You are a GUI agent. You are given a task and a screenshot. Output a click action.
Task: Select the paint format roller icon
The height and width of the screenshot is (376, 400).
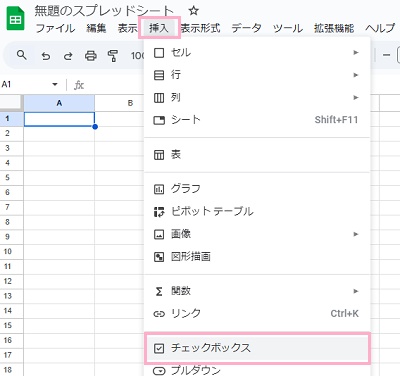[113, 56]
